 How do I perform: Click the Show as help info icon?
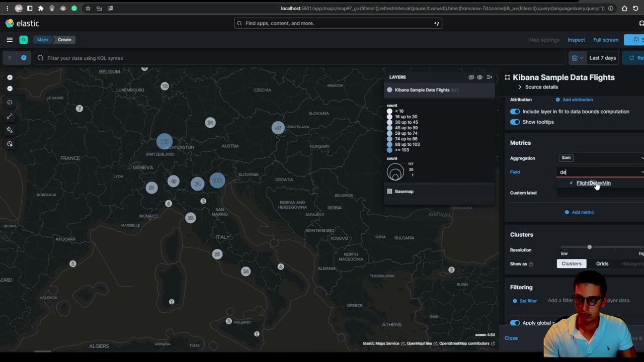[x=531, y=264]
